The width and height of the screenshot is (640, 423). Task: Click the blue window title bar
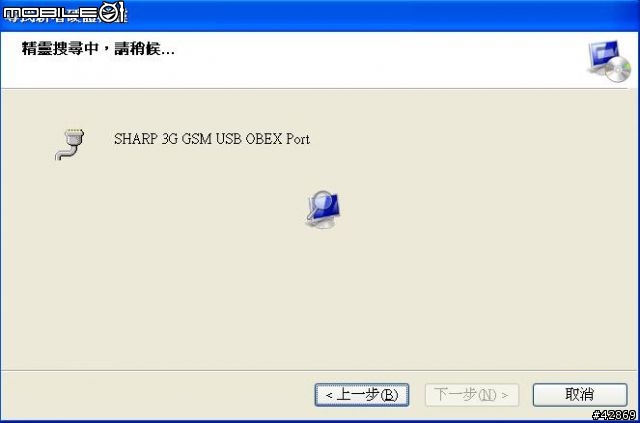(320, 16)
